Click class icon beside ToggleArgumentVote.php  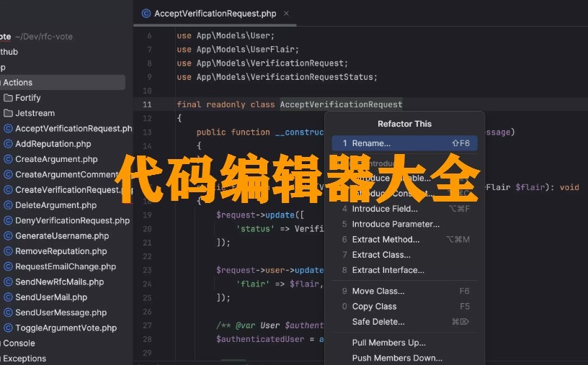pyautogui.click(x=8, y=328)
